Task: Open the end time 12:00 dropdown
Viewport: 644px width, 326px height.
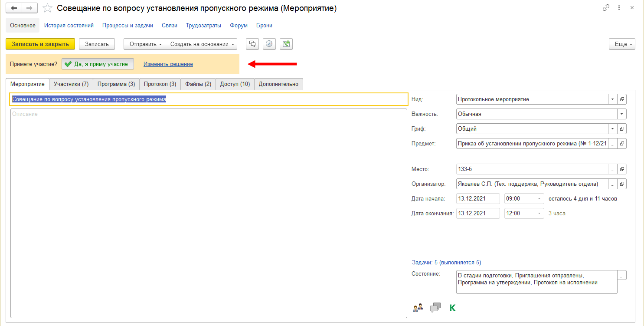Action: (539, 214)
